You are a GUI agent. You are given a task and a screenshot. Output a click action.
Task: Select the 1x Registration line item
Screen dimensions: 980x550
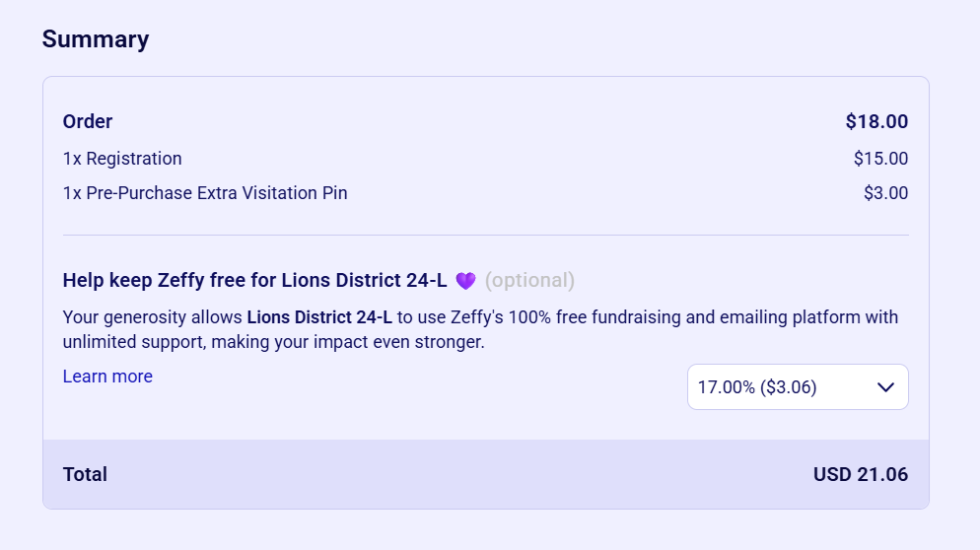(x=122, y=159)
